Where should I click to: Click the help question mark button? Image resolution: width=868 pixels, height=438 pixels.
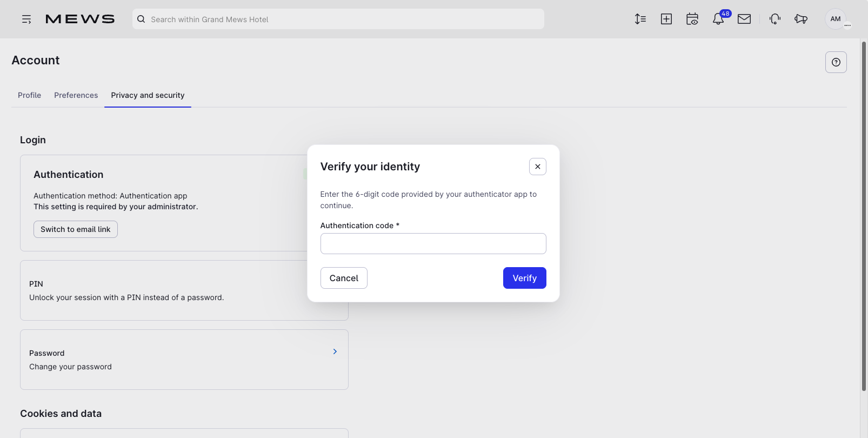pos(836,62)
